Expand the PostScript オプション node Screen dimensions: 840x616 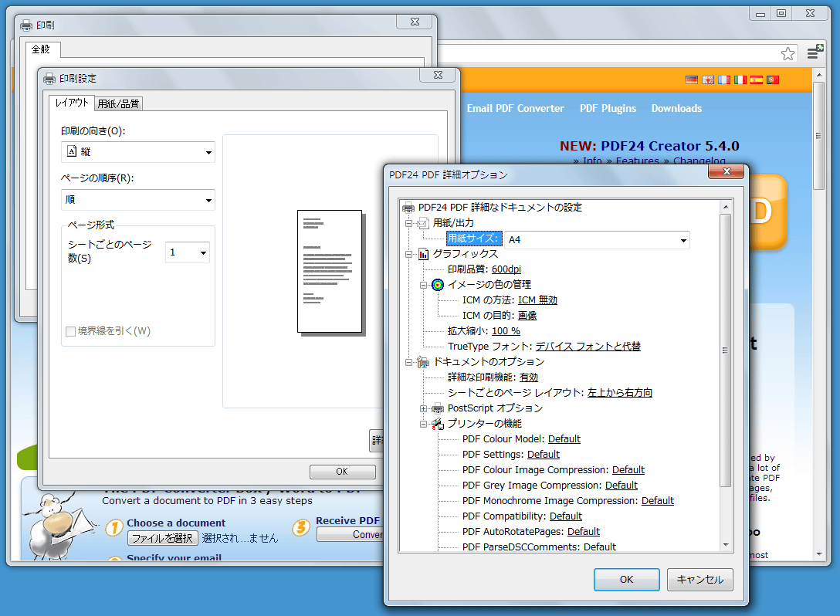pos(423,408)
